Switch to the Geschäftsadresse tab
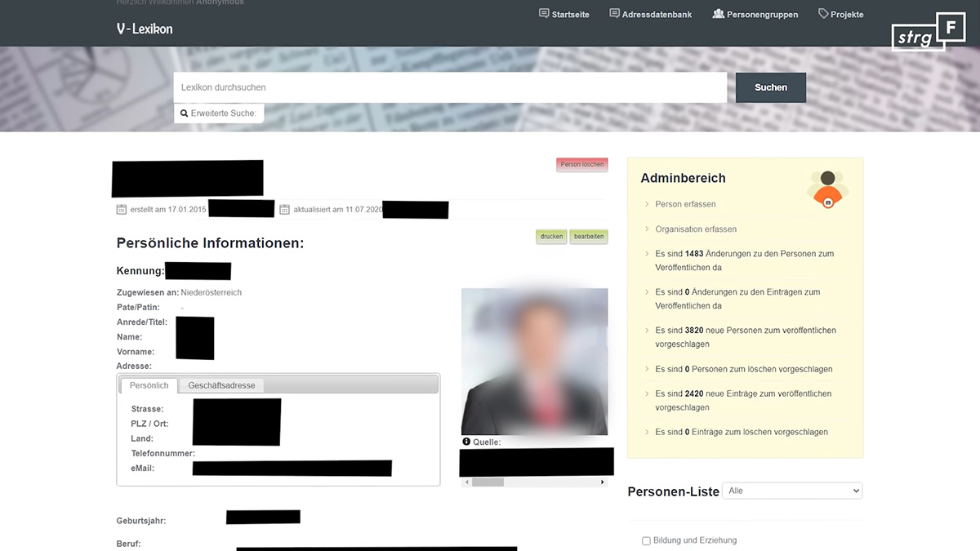Image resolution: width=980 pixels, height=551 pixels. pyautogui.click(x=221, y=385)
